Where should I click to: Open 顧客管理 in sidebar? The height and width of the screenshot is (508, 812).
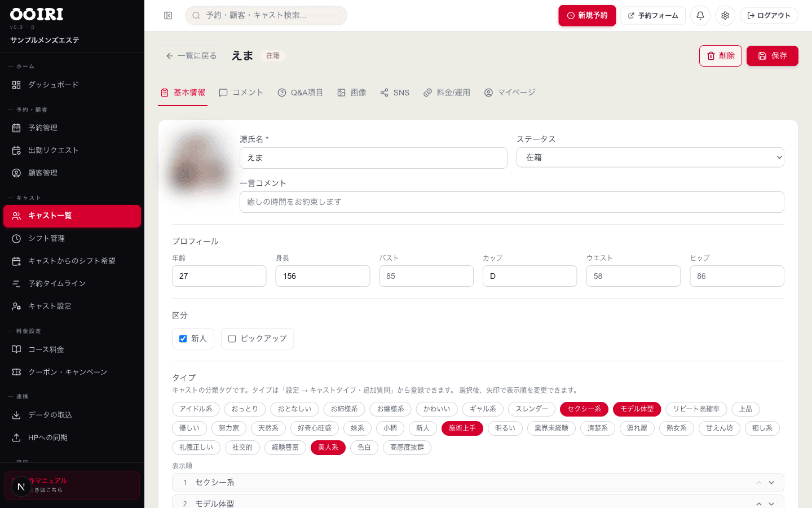pyautogui.click(x=72, y=173)
